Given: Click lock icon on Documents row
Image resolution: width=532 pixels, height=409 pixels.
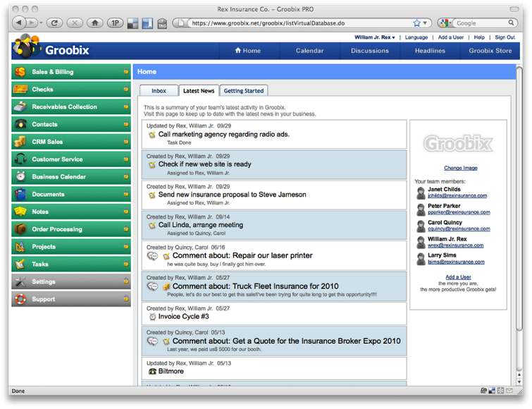Looking at the screenshot, I should (x=126, y=193).
